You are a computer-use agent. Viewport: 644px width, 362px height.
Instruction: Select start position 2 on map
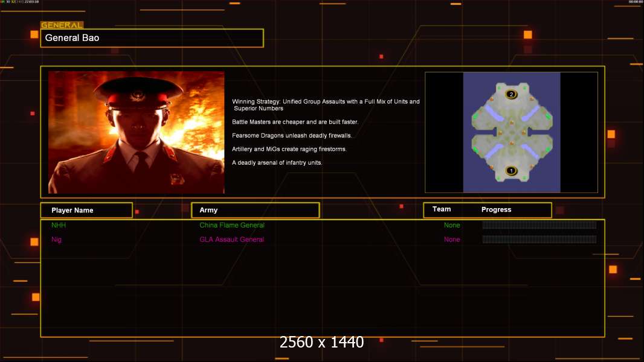click(511, 94)
